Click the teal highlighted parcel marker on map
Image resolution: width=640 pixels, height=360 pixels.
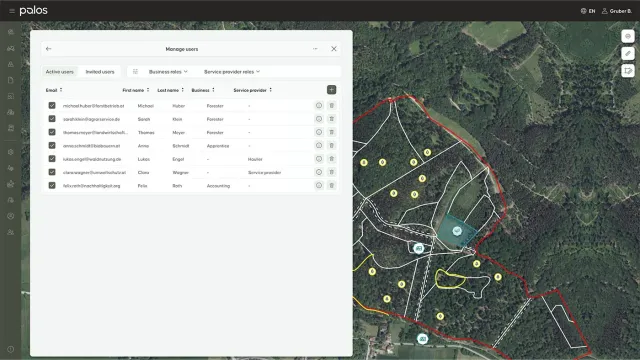click(x=457, y=231)
